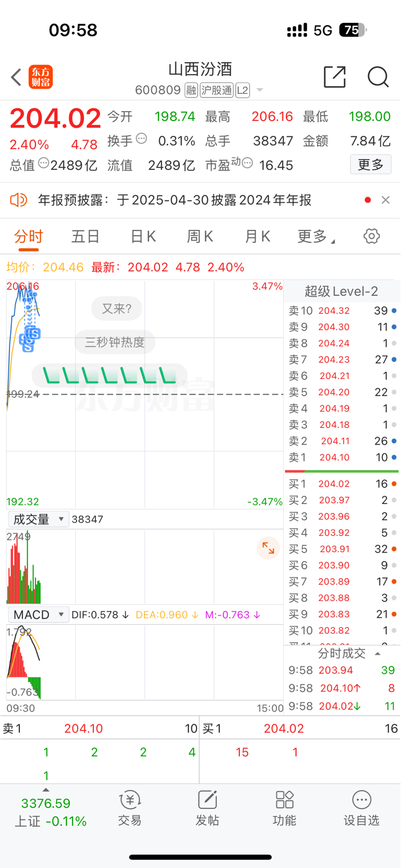Tap the bottom 买1 204.02 quote bar
401x868 pixels.
300,728
